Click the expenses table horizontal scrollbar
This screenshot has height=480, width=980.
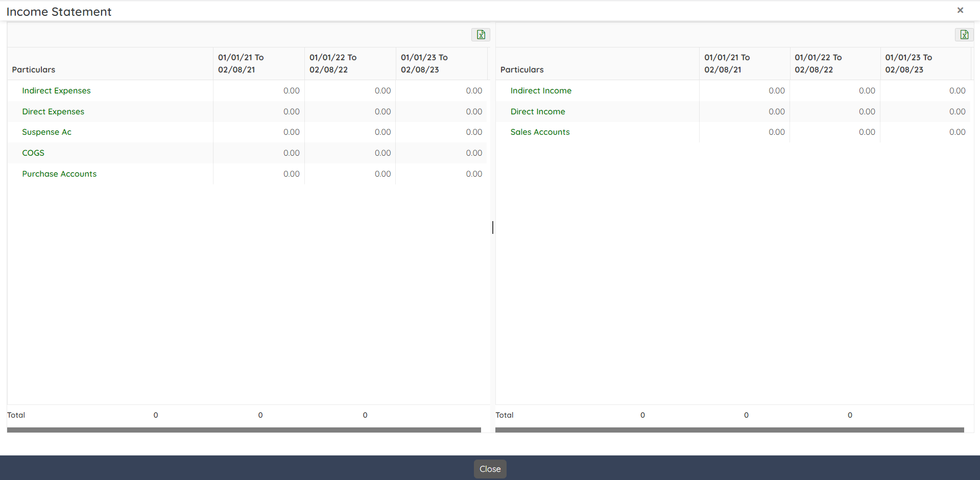click(244, 430)
